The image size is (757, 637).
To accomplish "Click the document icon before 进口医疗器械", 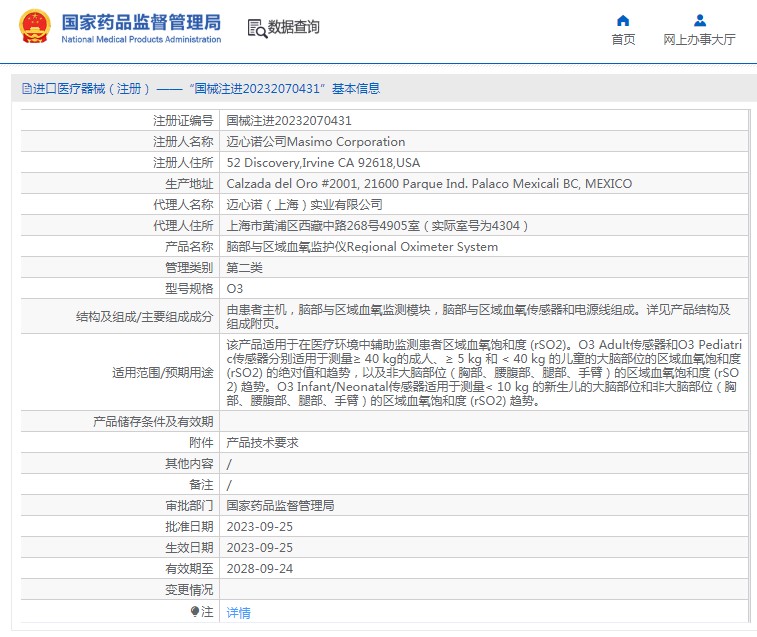I will [x=27, y=89].
